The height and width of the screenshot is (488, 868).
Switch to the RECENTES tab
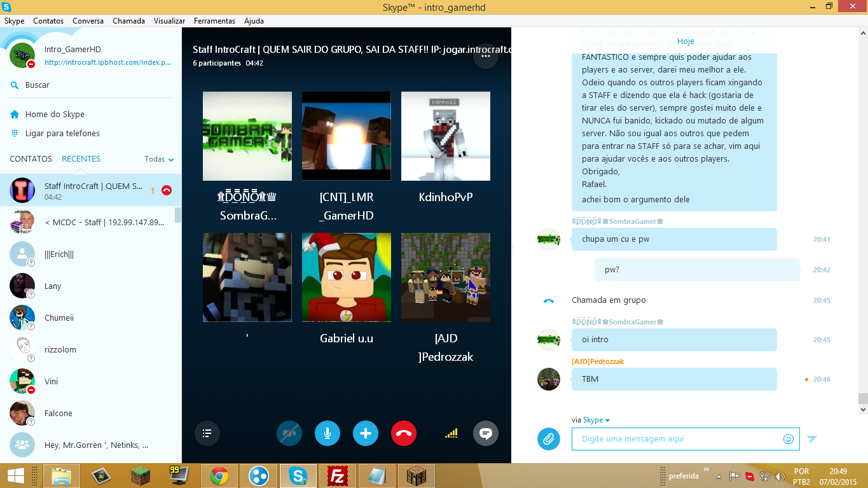81,159
